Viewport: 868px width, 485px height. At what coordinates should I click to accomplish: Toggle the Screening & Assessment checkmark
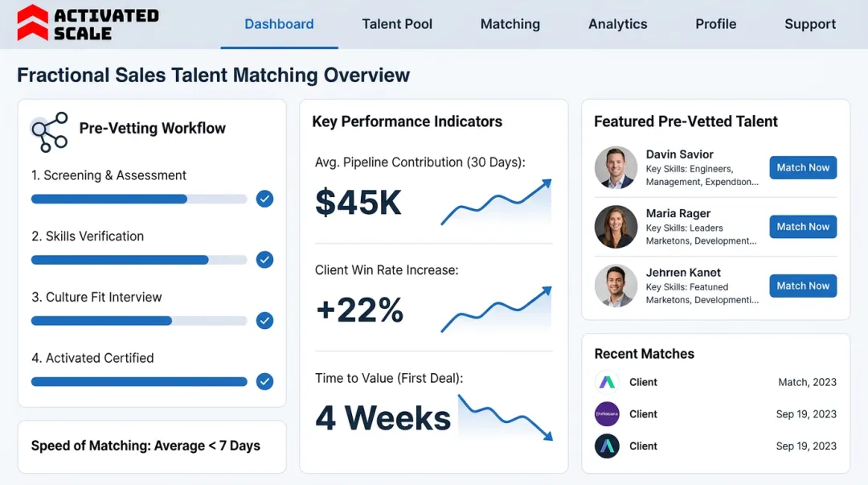[x=264, y=199]
